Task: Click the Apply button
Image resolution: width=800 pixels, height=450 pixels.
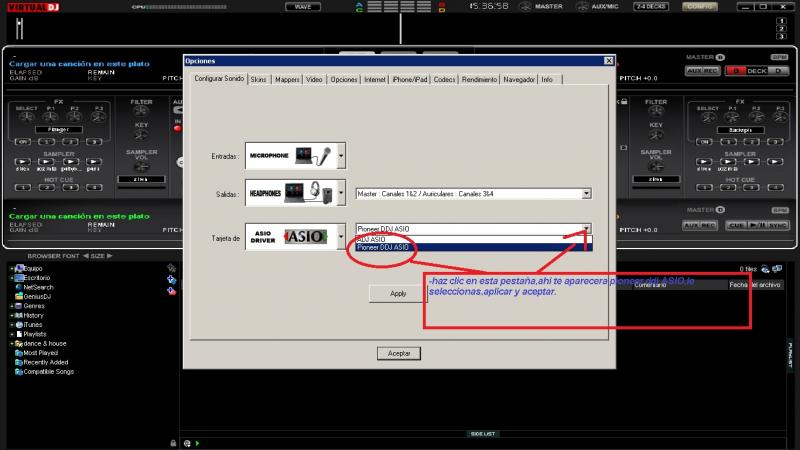Action: (398, 294)
